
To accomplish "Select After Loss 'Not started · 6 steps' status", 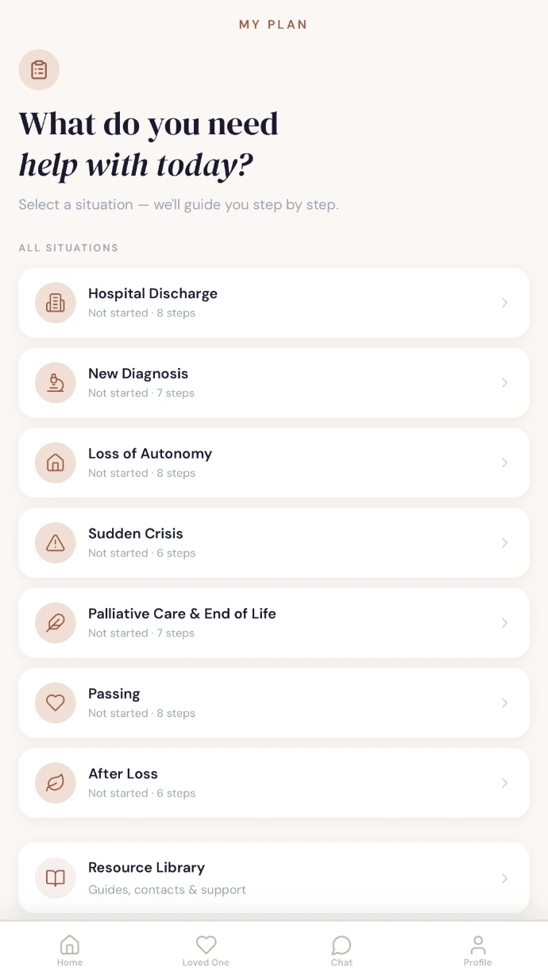I will click(x=142, y=793).
